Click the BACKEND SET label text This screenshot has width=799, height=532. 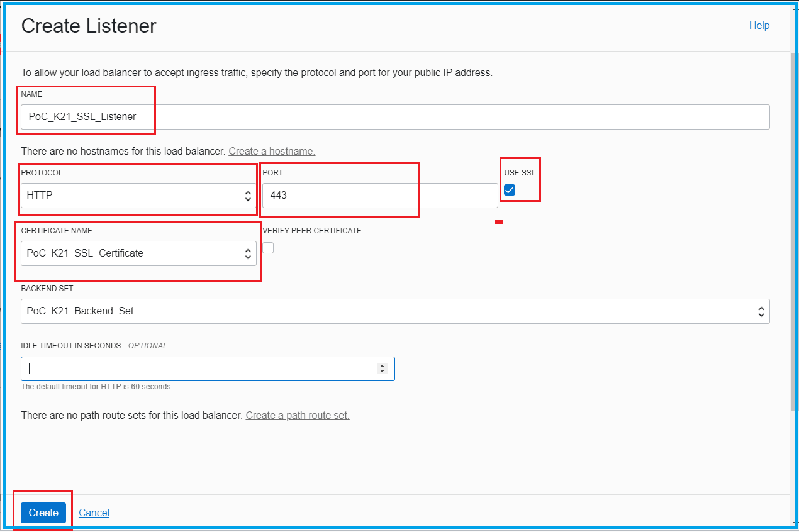(x=47, y=289)
